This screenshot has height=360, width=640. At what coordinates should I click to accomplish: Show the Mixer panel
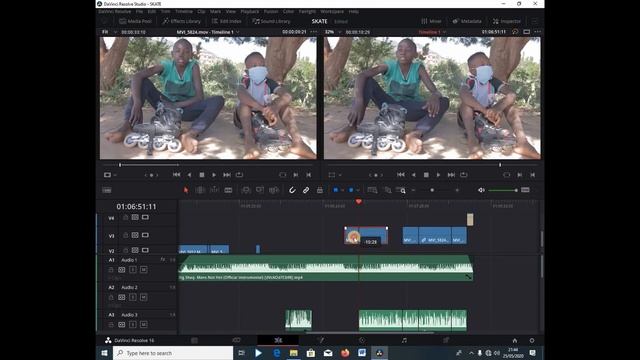point(431,21)
